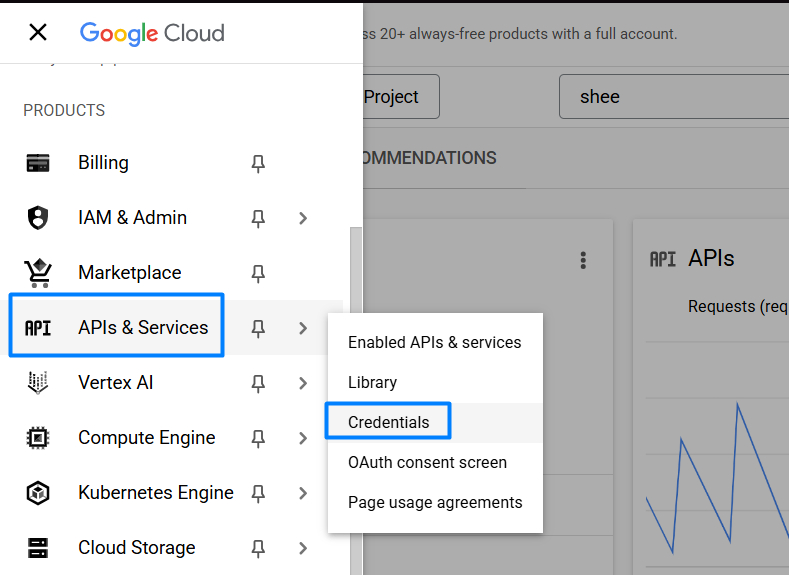The image size is (789, 575).
Task: Open Vertex AI menu entry
Action: (116, 383)
